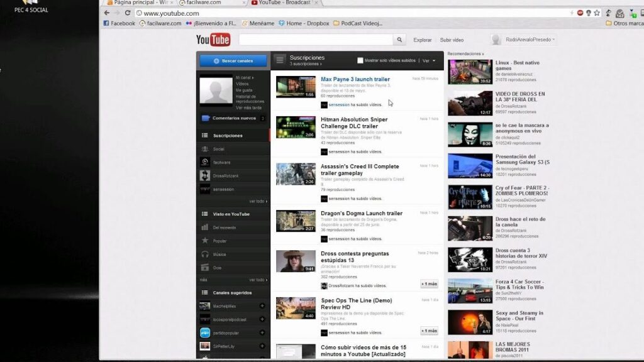Click the bookmark star in address bar

click(597, 13)
